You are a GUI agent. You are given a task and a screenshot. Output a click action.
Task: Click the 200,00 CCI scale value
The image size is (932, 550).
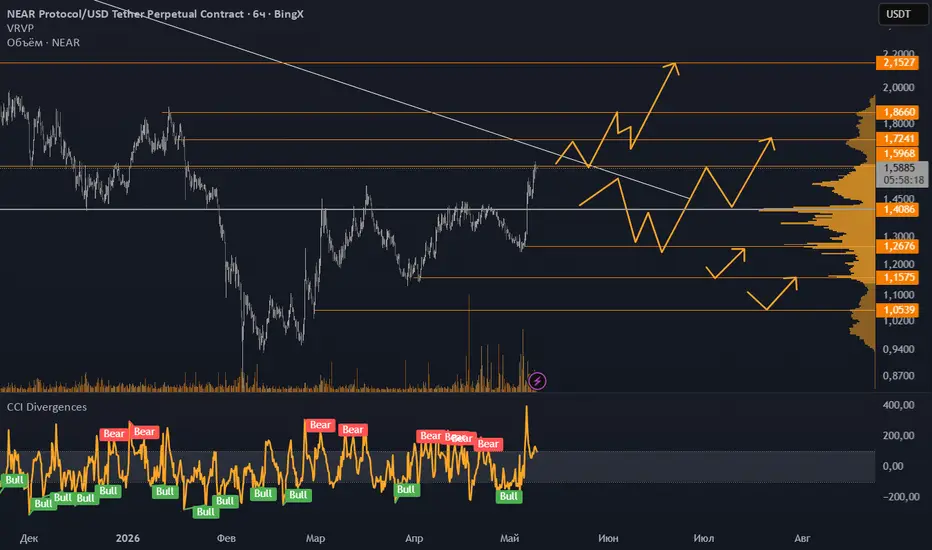pos(899,435)
